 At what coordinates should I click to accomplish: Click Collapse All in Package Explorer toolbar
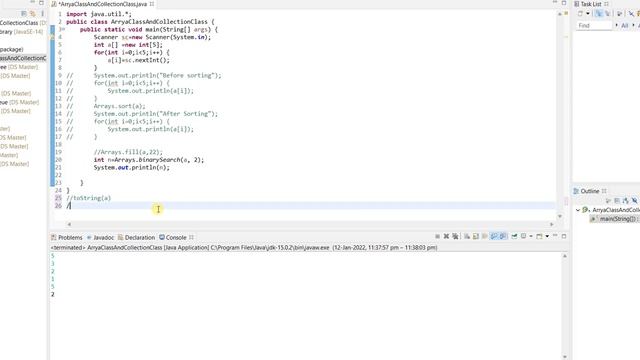click(x=24, y=13)
